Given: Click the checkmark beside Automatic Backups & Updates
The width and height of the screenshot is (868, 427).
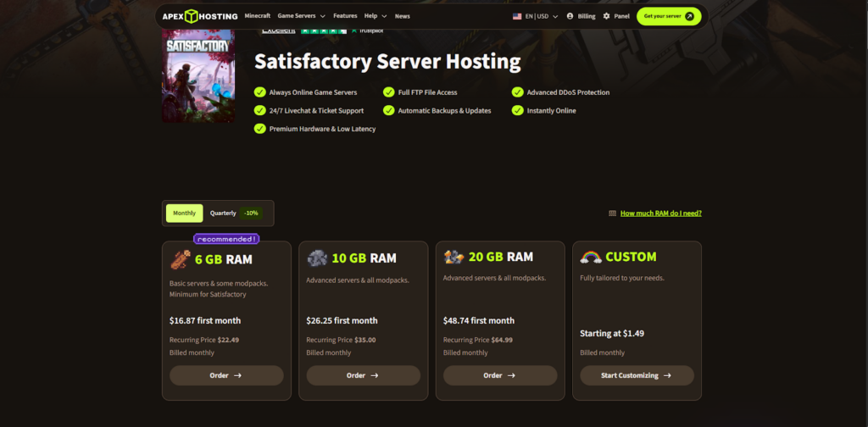Looking at the screenshot, I should coord(388,111).
